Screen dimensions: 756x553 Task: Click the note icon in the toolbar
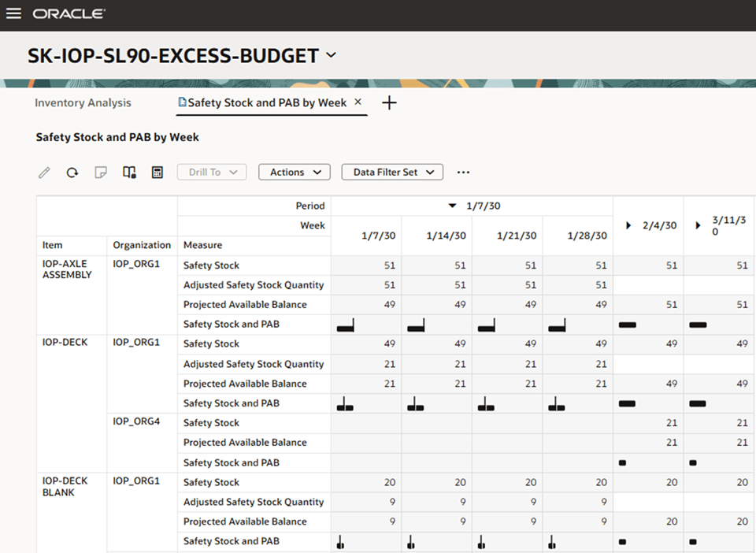click(101, 172)
